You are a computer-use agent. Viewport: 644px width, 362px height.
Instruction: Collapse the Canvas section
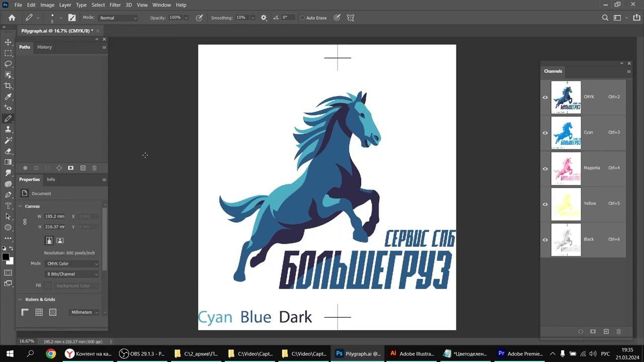[21, 206]
